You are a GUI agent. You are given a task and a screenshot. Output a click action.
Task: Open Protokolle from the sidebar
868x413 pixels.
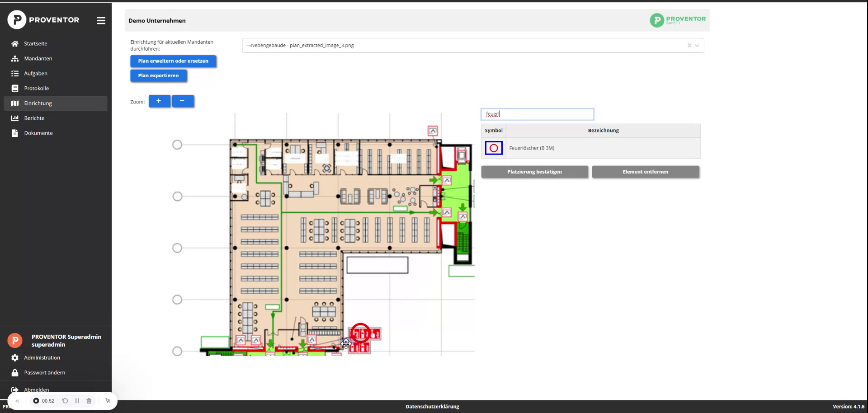[x=37, y=88]
